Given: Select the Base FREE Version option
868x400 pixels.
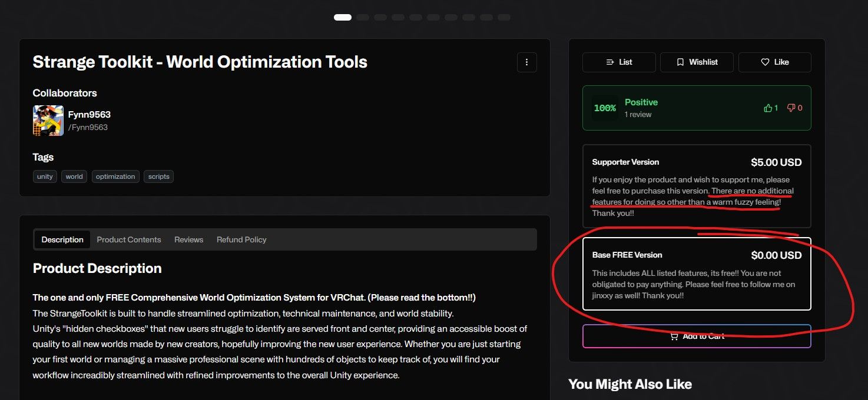Looking at the screenshot, I should 697,274.
